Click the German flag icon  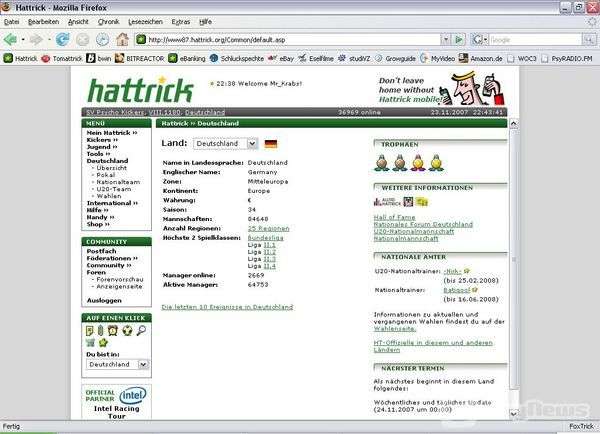click(271, 144)
